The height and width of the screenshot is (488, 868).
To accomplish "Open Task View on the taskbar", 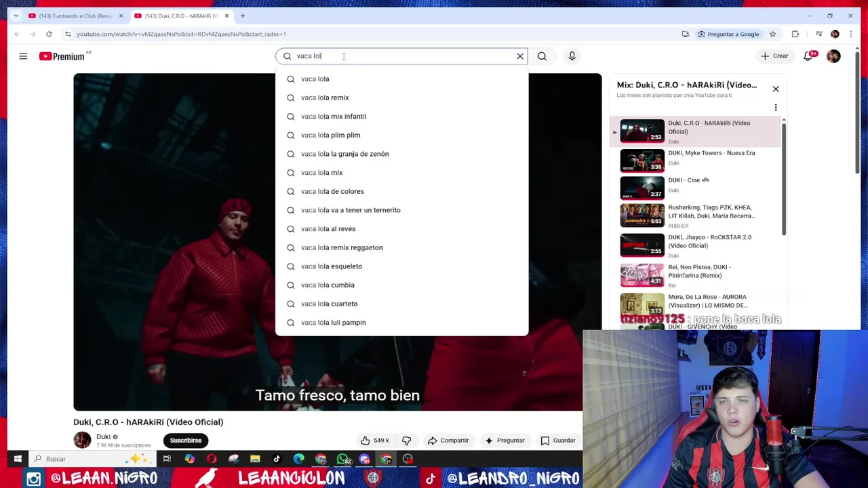I will coord(167,459).
